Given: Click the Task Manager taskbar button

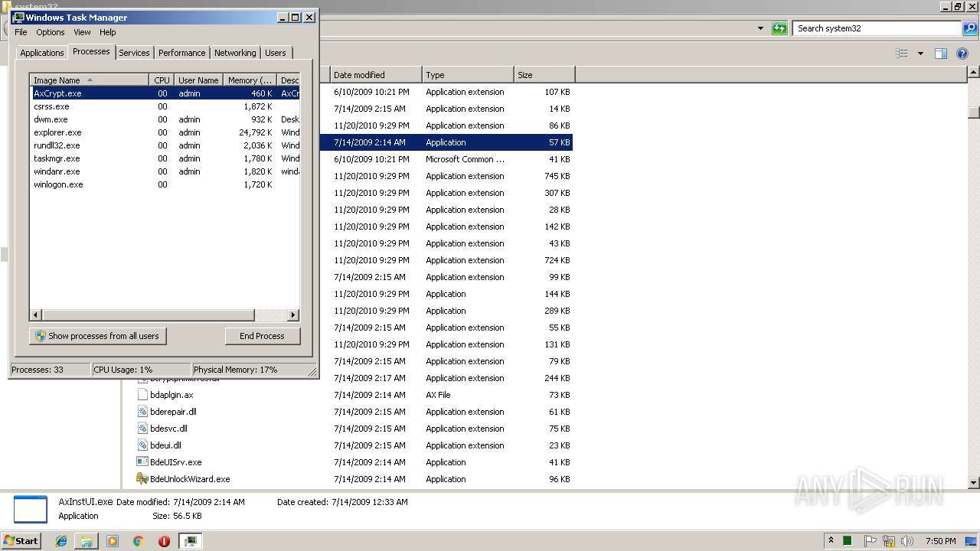Looking at the screenshot, I should tap(191, 541).
